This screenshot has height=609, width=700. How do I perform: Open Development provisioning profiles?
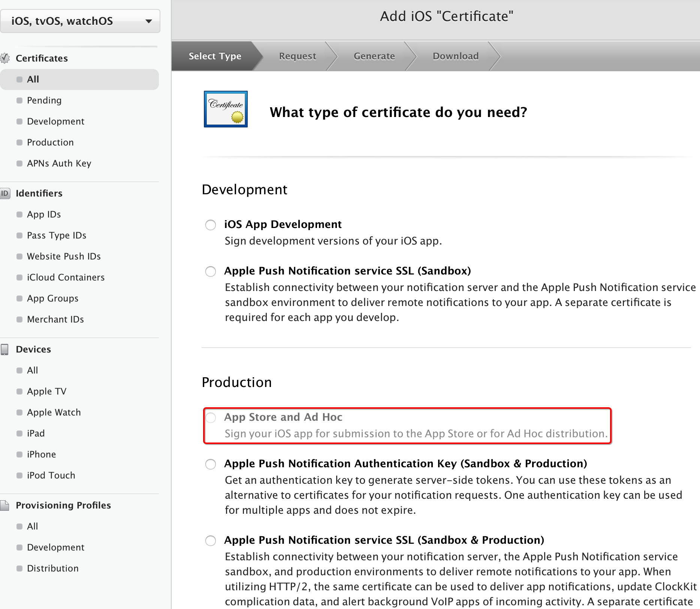(x=55, y=547)
